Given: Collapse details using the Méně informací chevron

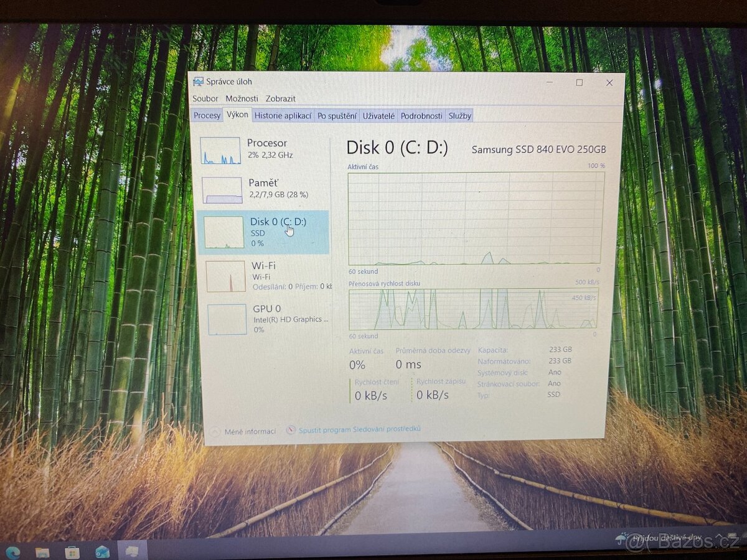Looking at the screenshot, I should (215, 430).
